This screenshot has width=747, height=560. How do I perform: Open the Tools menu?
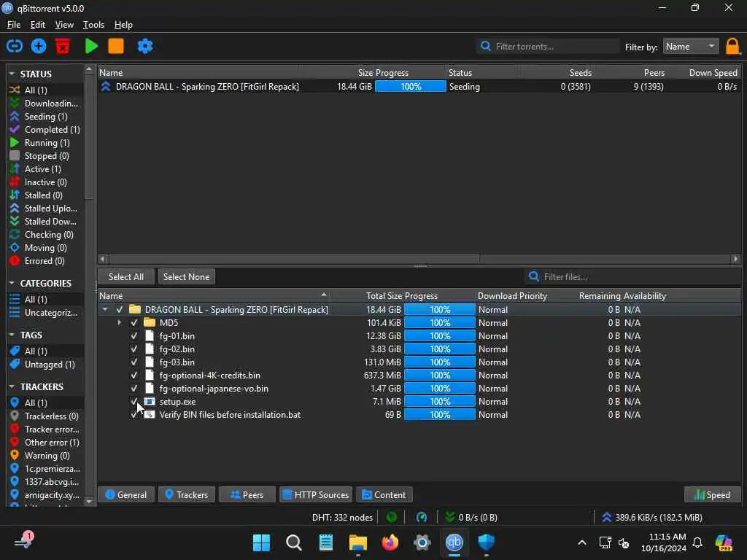pos(93,25)
